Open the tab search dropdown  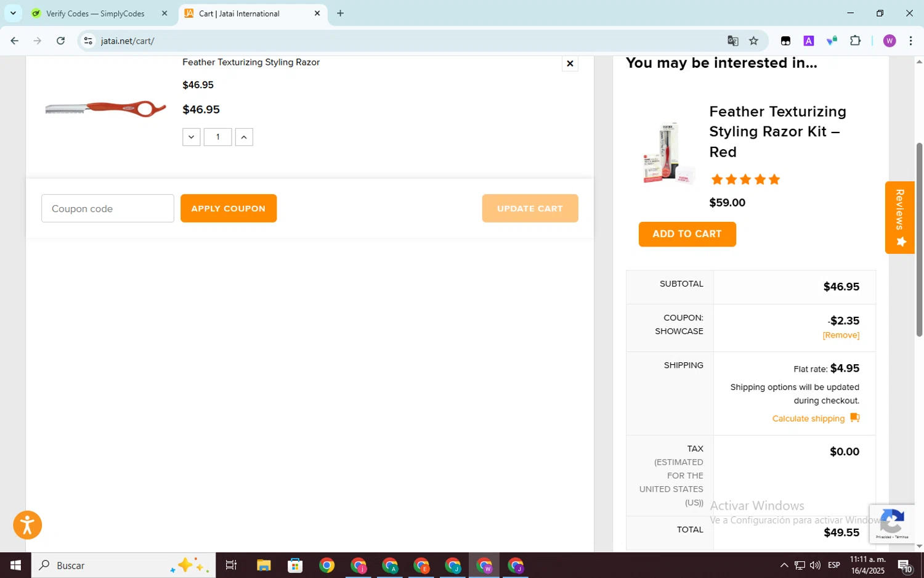pos(13,14)
